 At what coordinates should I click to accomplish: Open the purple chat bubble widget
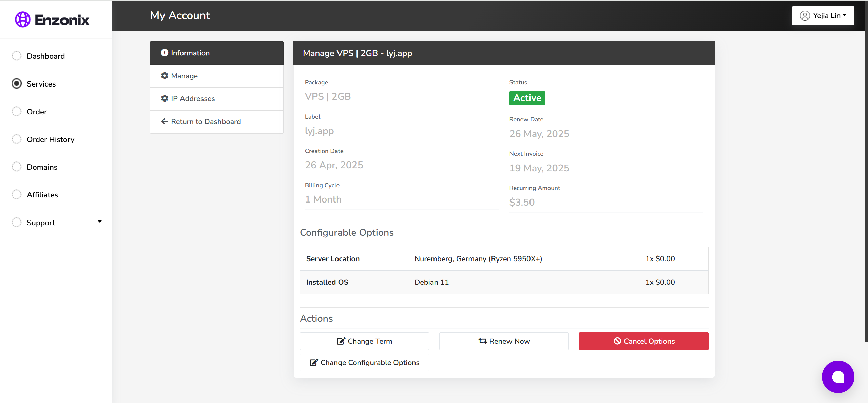838,377
